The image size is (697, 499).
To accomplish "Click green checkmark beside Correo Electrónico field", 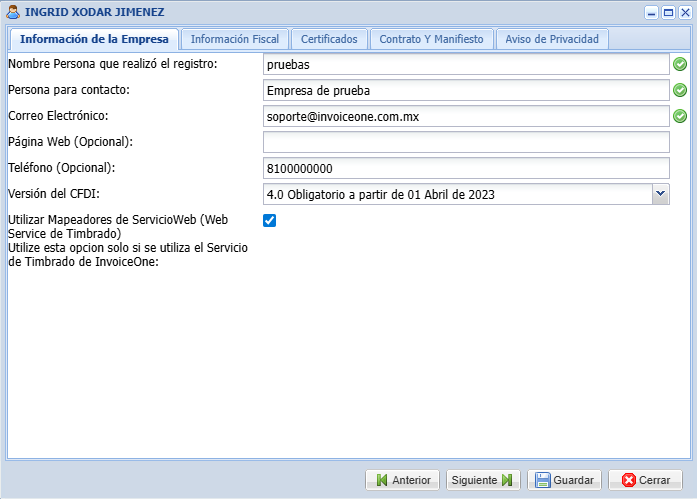I will pyautogui.click(x=680, y=116).
